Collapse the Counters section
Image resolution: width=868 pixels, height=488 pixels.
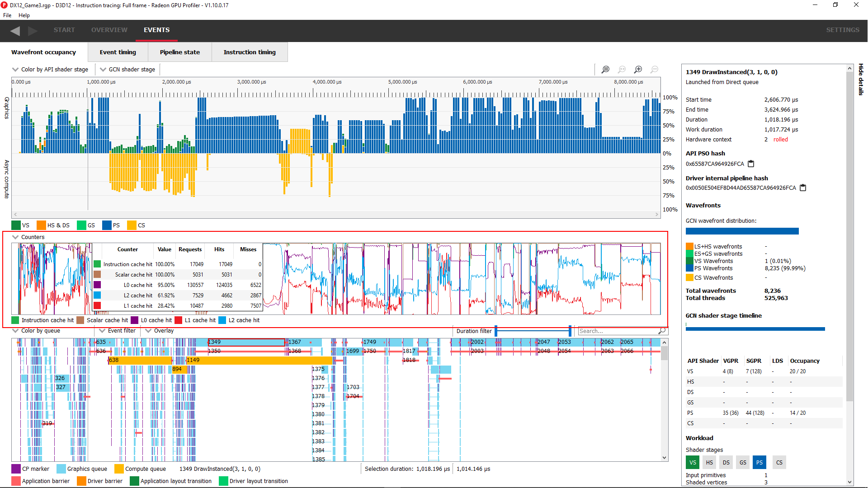15,237
